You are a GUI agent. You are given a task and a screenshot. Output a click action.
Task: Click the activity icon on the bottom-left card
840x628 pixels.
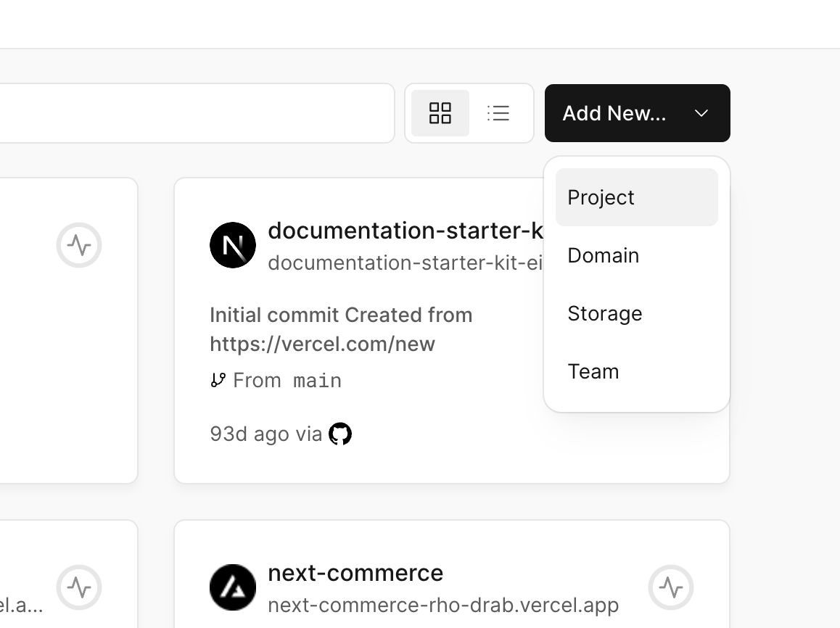coord(79,587)
